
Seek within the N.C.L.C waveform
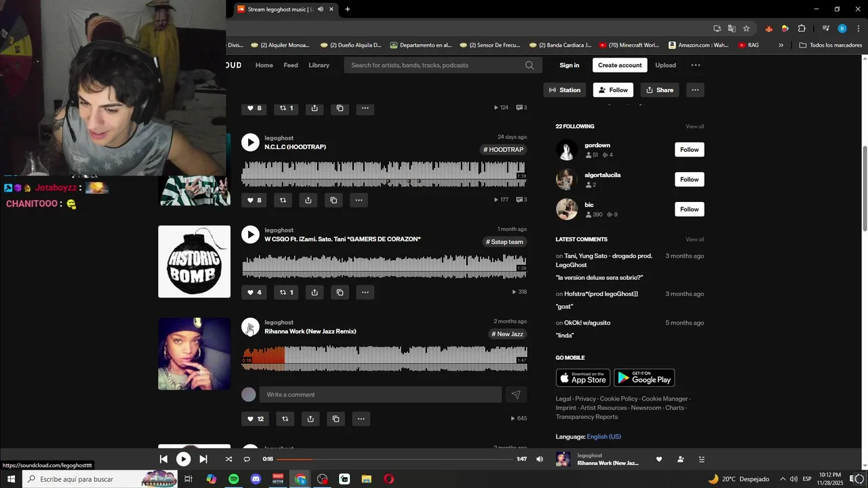(384, 174)
